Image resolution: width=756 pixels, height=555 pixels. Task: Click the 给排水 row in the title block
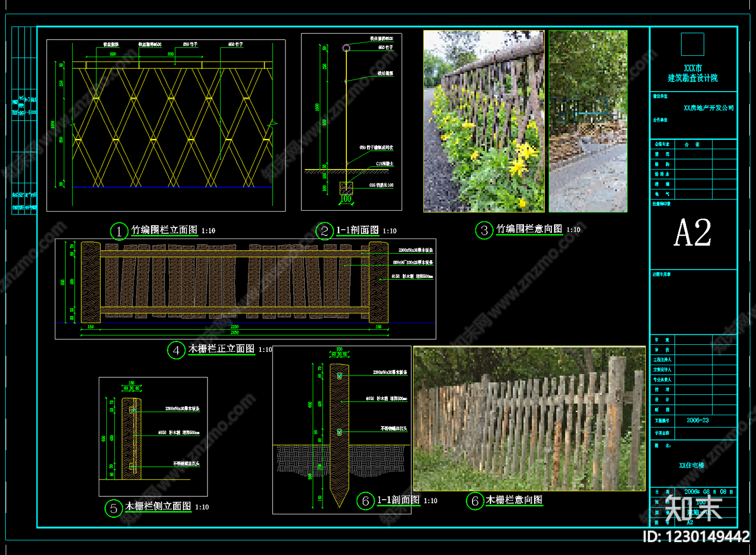coord(694,174)
